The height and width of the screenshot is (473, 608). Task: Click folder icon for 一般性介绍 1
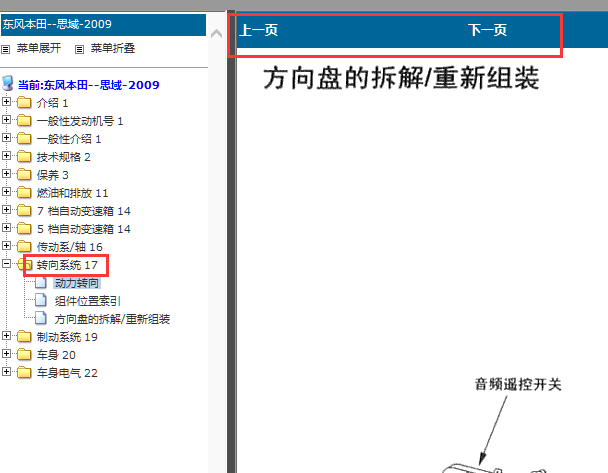click(x=24, y=139)
